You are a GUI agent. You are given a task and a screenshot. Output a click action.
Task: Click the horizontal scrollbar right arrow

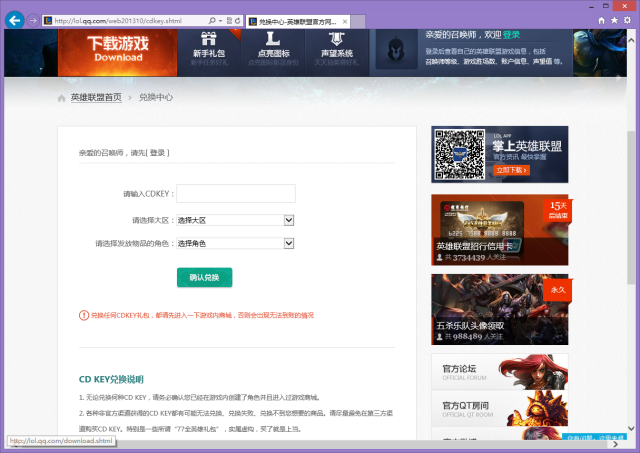[616, 444]
